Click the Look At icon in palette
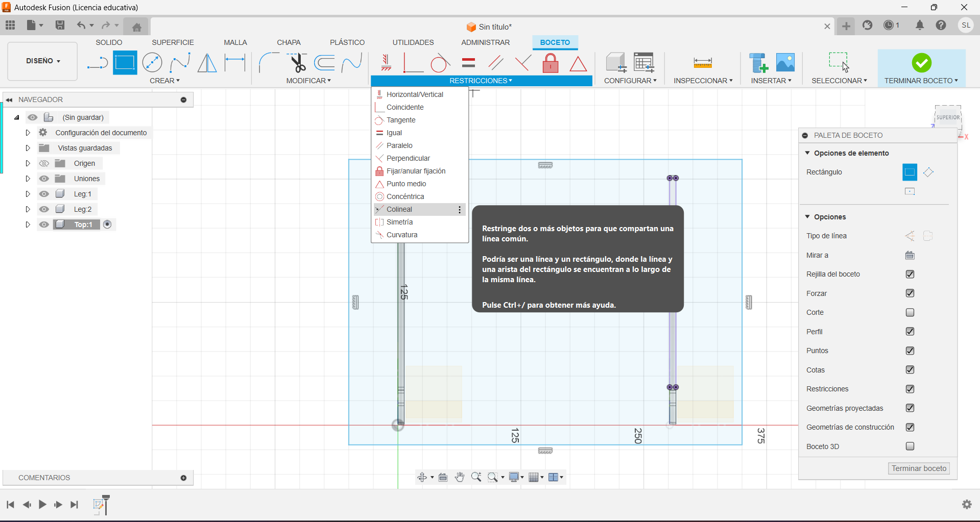This screenshot has width=980, height=522. click(910, 255)
